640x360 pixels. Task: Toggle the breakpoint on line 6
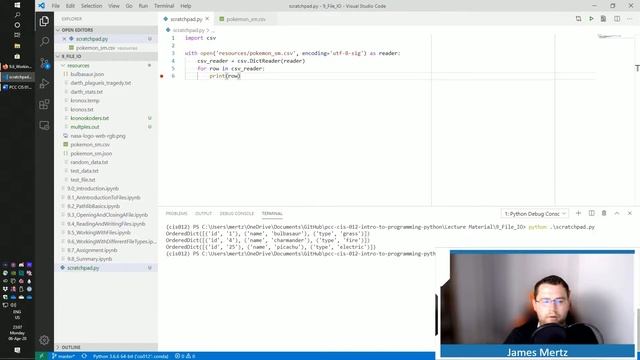tap(162, 76)
